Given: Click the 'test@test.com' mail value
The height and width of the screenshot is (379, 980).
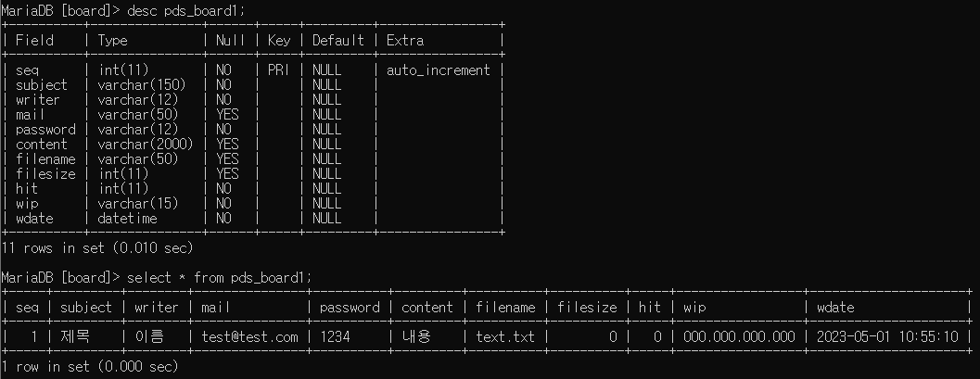Looking at the screenshot, I should point(250,337).
